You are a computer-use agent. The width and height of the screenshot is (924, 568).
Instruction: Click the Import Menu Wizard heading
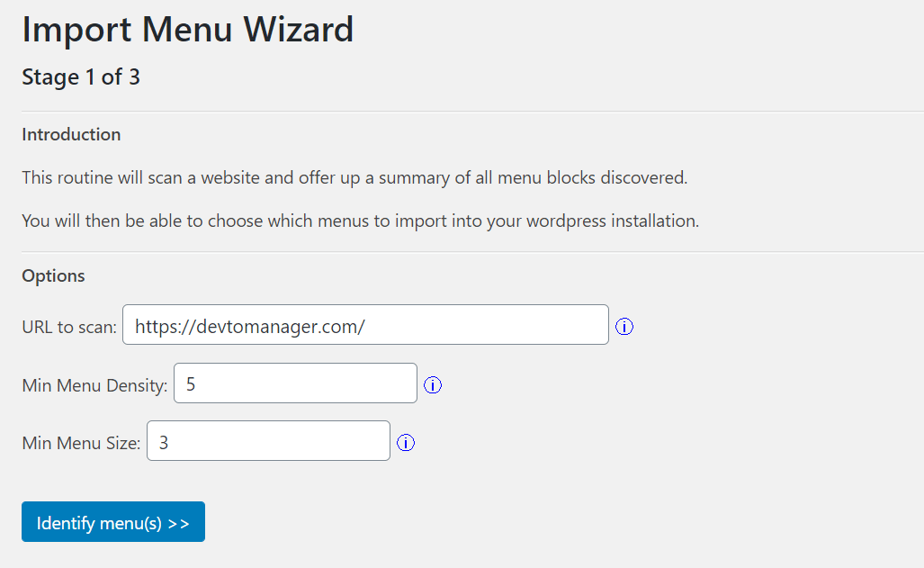tap(187, 29)
